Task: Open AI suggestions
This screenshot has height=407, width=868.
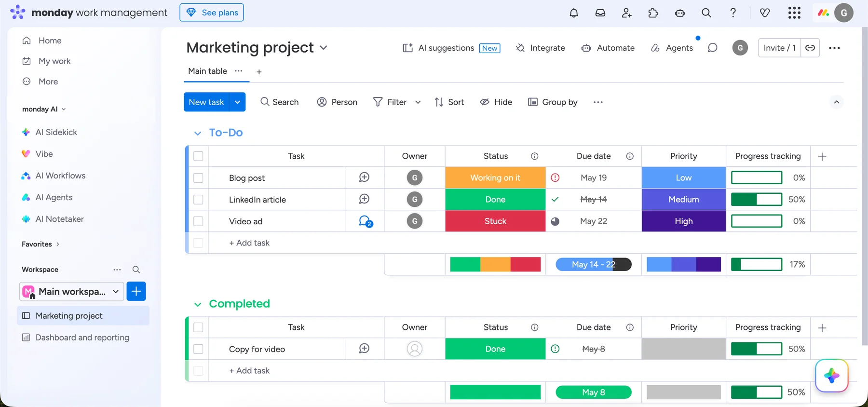Action: click(x=451, y=48)
